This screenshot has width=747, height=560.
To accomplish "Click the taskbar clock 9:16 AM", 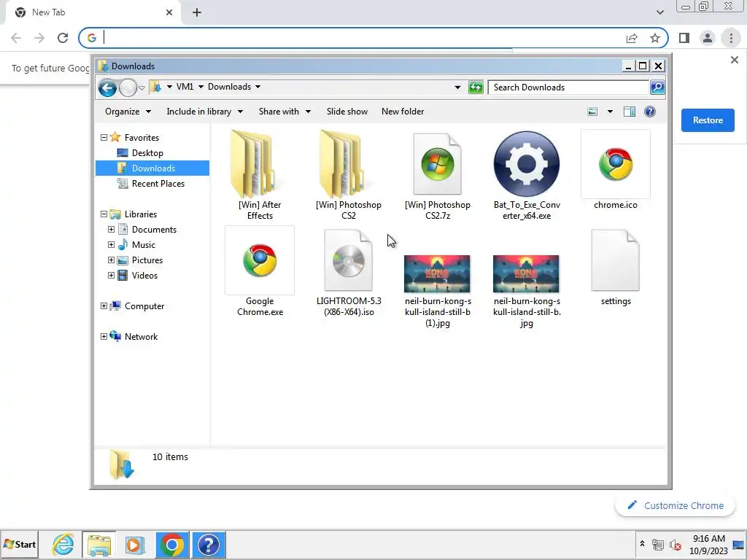I will point(708,539).
